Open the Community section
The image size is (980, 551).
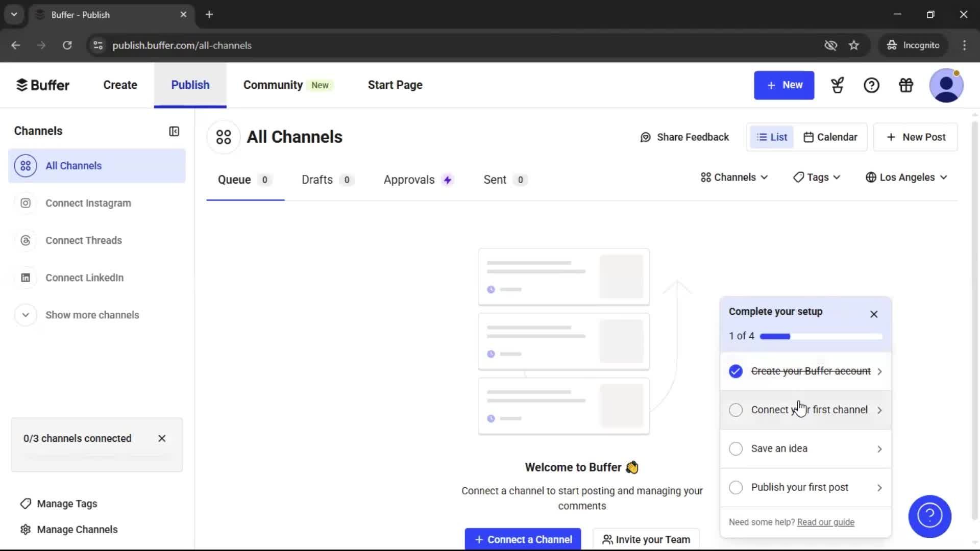click(273, 85)
